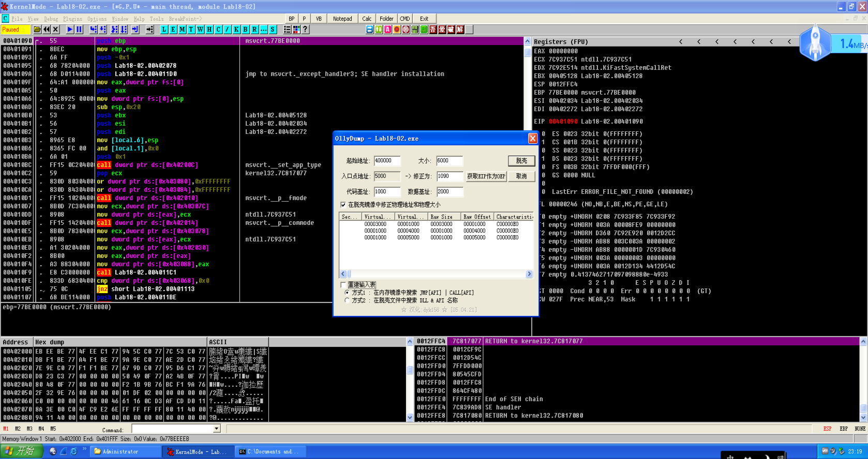Image resolution: width=868 pixels, height=459 pixels.
Task: Open Breakpoints window with B icon
Action: point(246,29)
